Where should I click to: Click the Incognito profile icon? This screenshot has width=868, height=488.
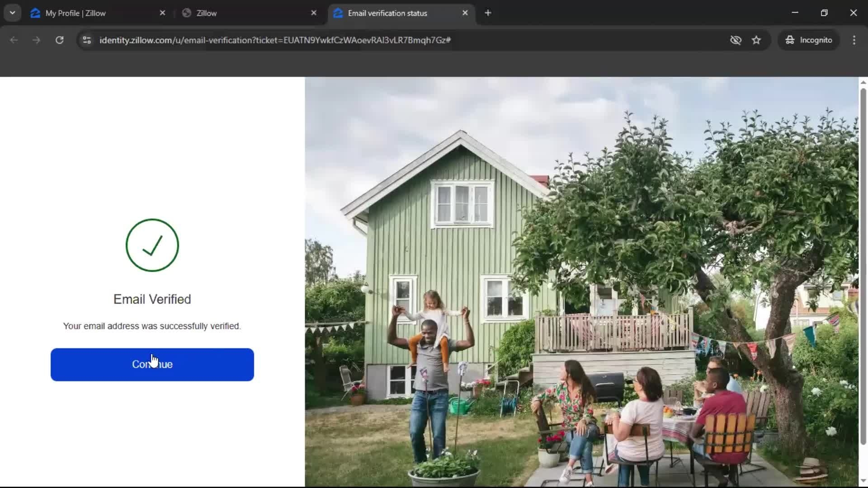tap(789, 40)
